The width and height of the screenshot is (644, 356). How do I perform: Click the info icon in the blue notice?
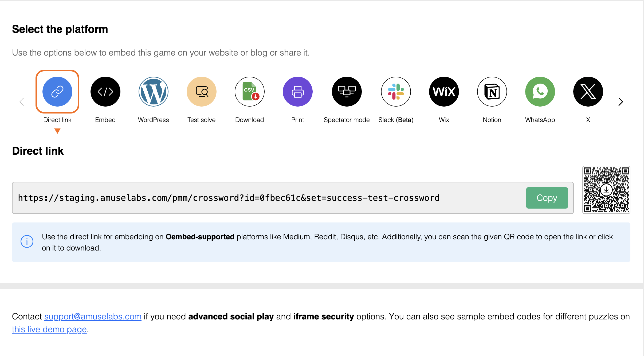pyautogui.click(x=27, y=242)
